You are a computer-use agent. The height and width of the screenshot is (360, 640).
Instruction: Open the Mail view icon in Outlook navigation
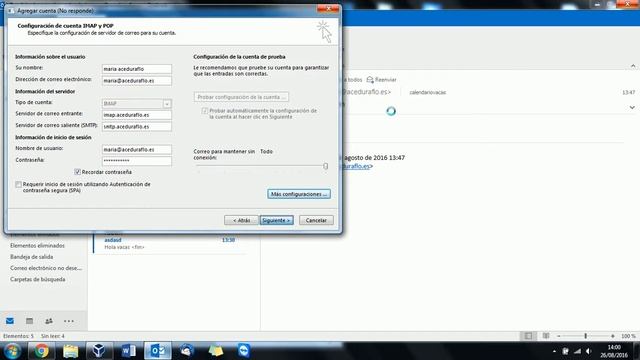(x=10, y=321)
